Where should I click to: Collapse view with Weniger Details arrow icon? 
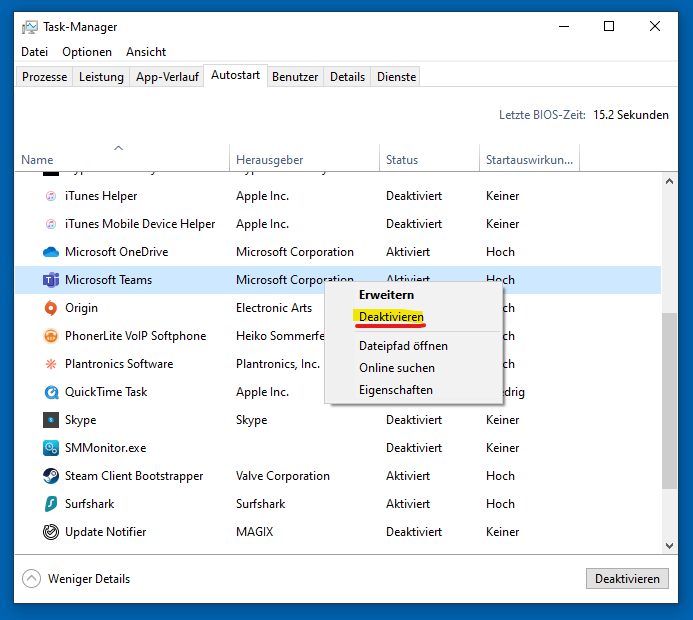click(31, 579)
